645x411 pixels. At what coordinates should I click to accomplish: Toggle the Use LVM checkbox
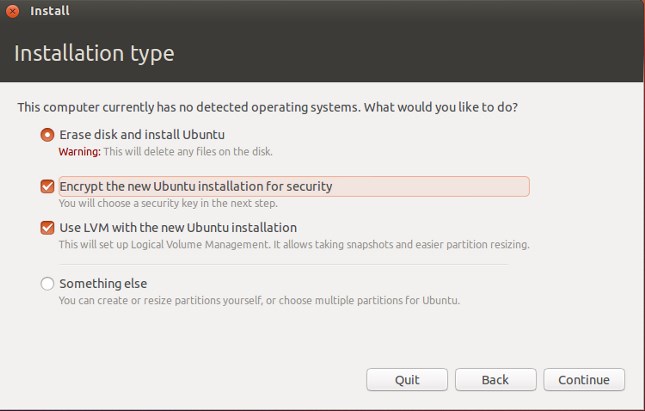tap(47, 228)
